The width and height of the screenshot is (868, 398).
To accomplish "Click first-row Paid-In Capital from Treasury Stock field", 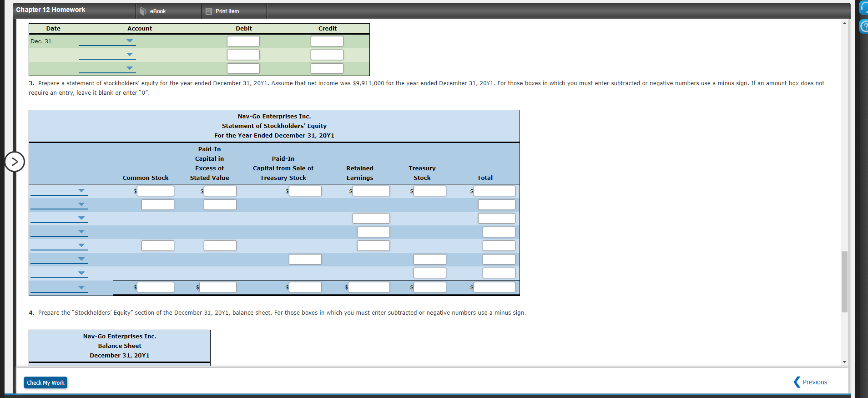I will click(305, 191).
